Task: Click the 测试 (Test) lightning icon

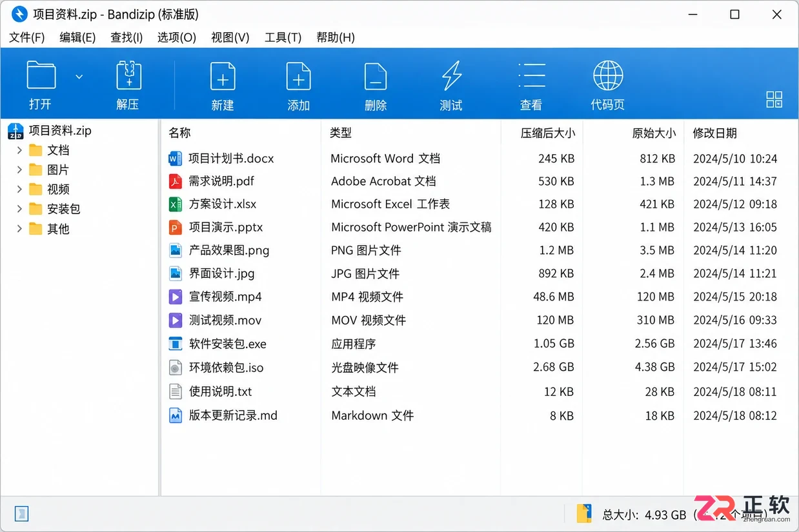Action: tap(451, 76)
